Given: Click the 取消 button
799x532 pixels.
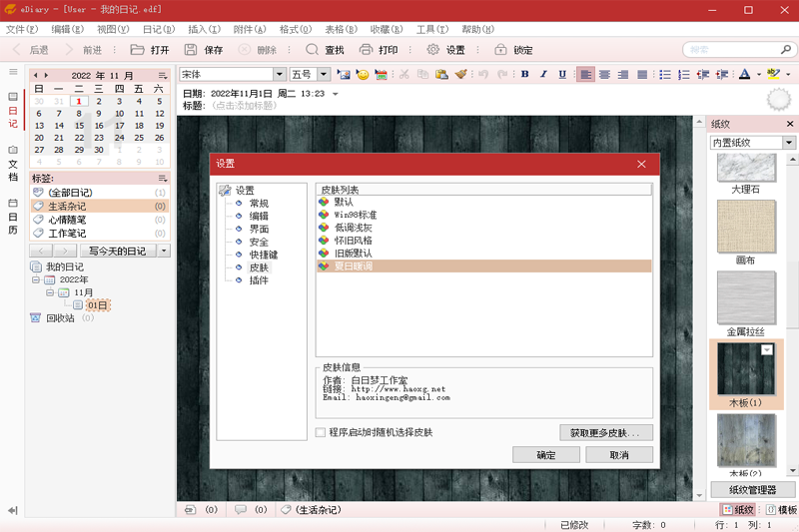Looking at the screenshot, I should [x=619, y=455].
